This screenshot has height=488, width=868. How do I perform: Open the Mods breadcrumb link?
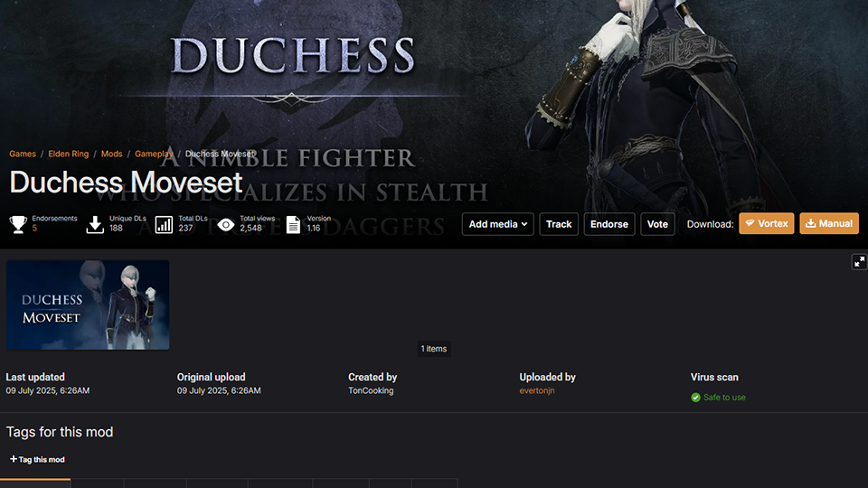112,154
